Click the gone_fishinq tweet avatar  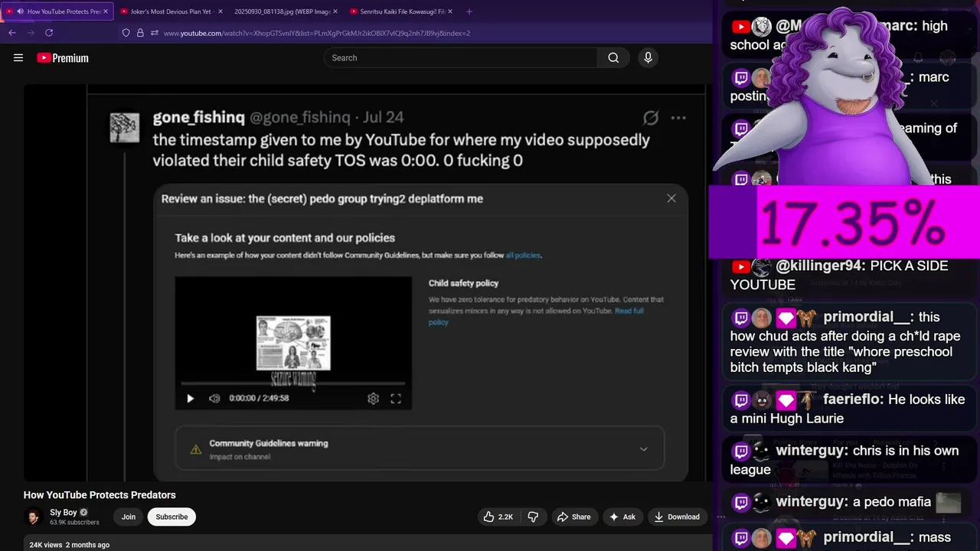click(124, 127)
